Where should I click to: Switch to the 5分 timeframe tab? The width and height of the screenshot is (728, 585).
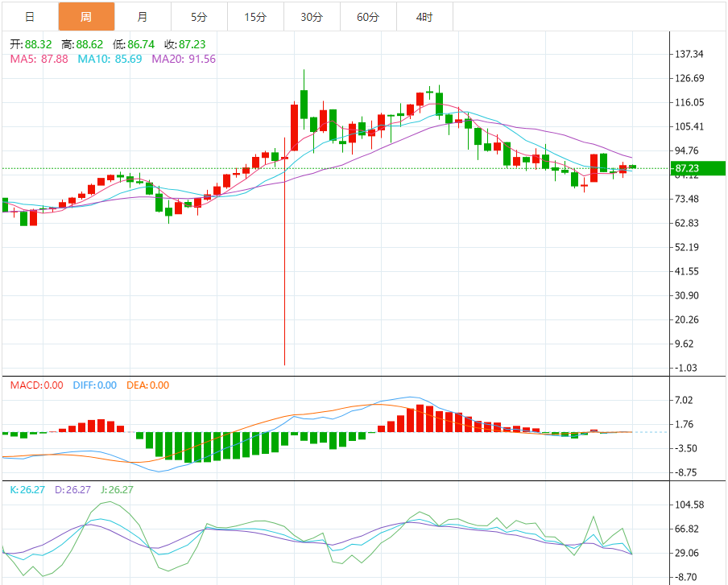(x=199, y=16)
